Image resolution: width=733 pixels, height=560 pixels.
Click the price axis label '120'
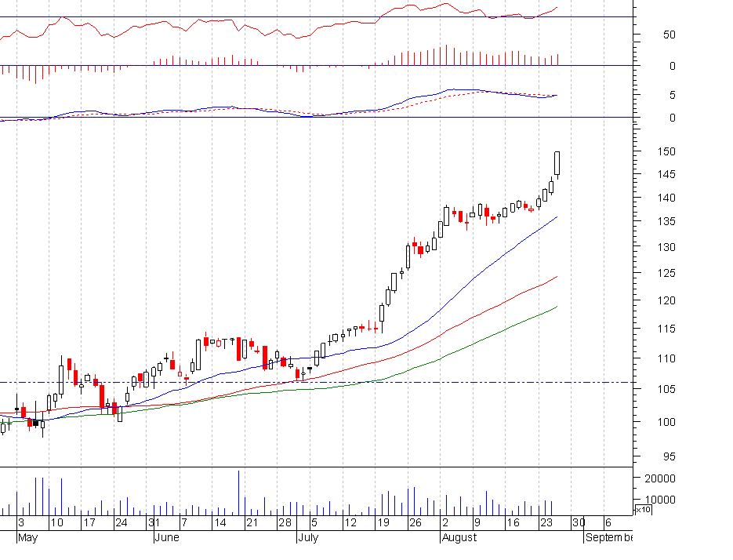[x=666, y=301]
